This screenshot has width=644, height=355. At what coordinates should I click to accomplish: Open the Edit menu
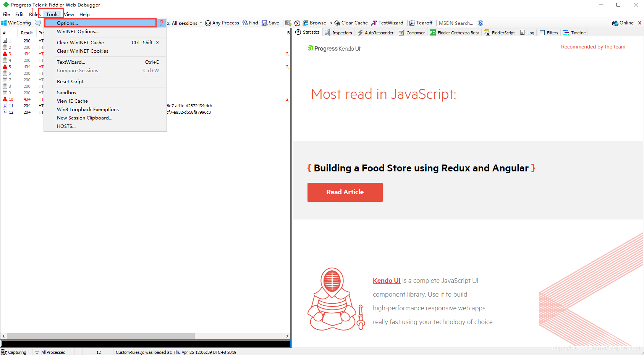pos(19,15)
